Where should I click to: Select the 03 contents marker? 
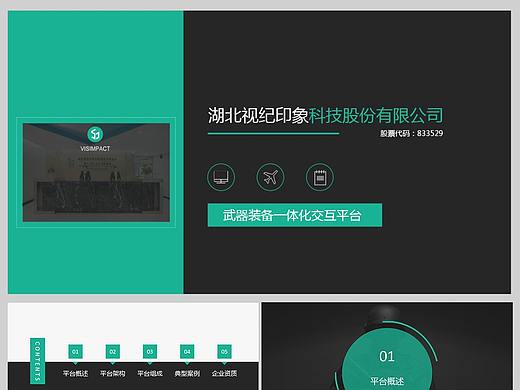point(150,352)
